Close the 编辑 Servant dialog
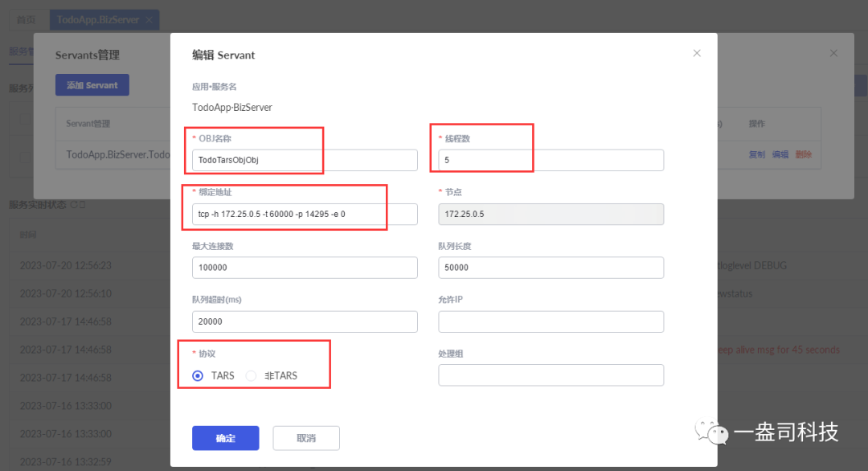The width and height of the screenshot is (868, 471). tap(696, 52)
